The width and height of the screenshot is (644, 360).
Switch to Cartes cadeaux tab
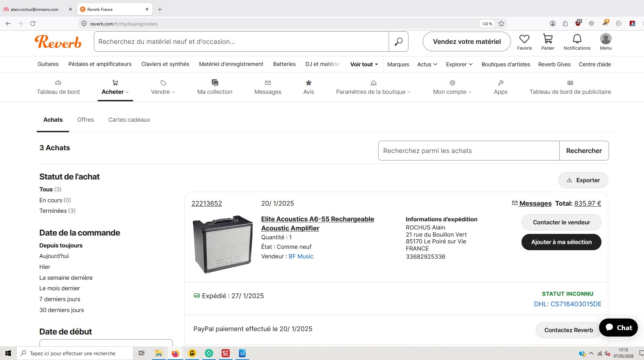pos(129,120)
